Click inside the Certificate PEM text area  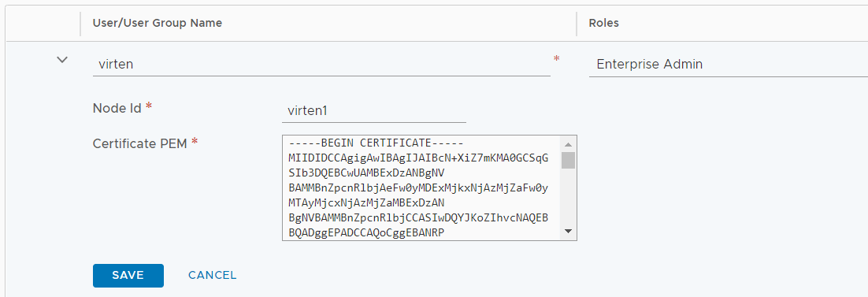(421, 187)
